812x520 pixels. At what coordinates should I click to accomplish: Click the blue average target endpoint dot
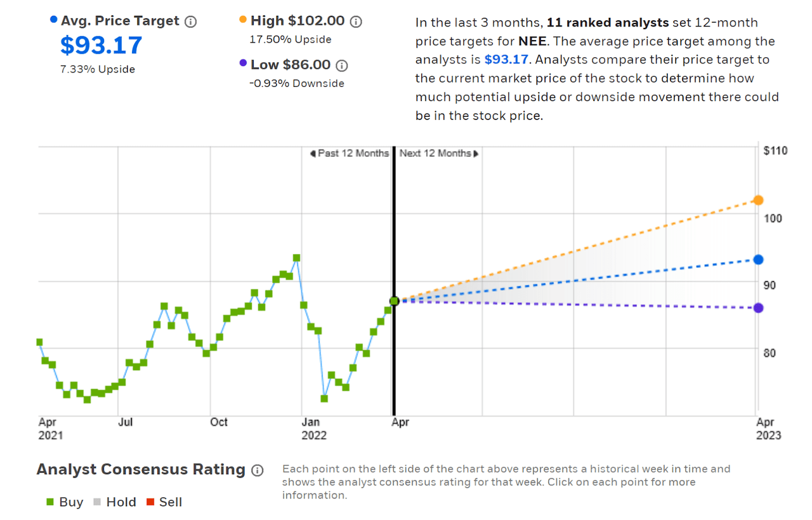tap(757, 259)
